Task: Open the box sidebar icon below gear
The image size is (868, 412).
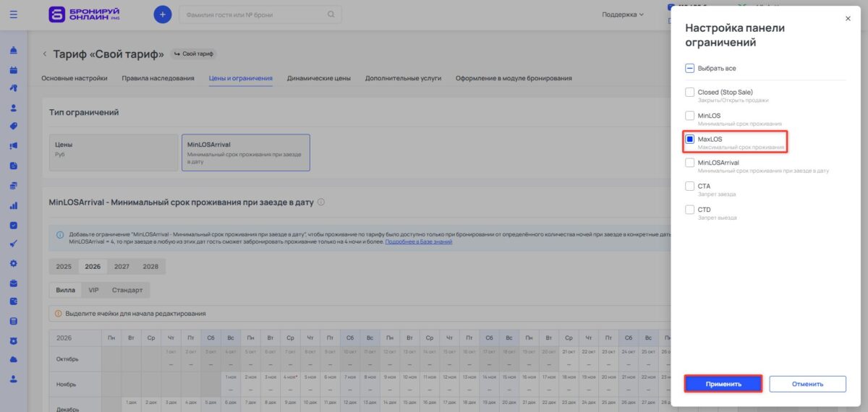Action: click(14, 283)
